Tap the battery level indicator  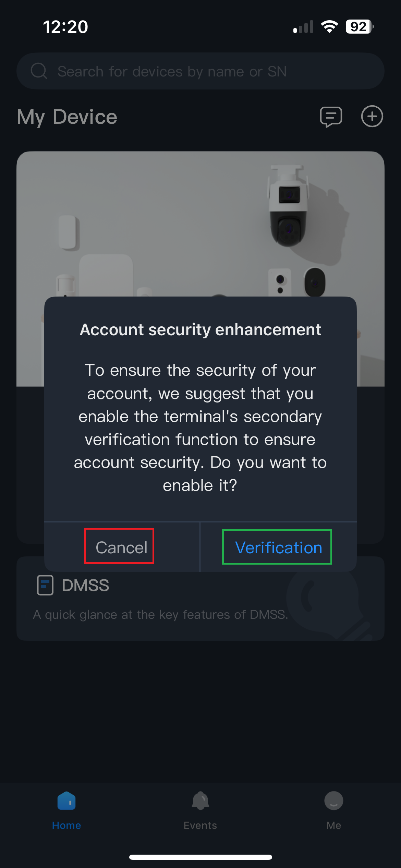pyautogui.click(x=359, y=26)
